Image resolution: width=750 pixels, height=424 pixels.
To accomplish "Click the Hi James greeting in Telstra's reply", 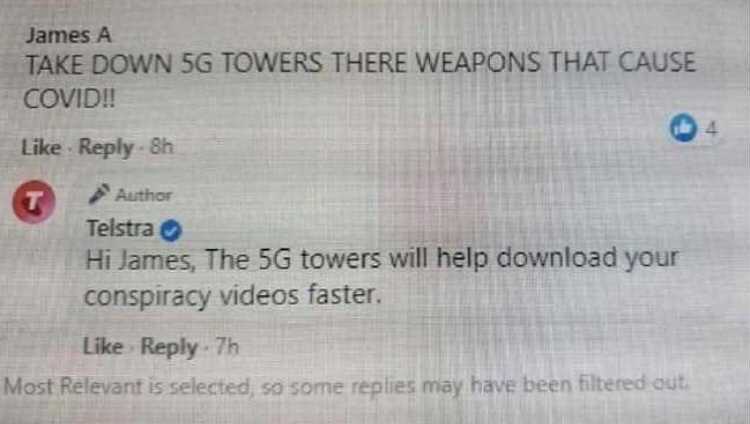I will pos(140,260).
